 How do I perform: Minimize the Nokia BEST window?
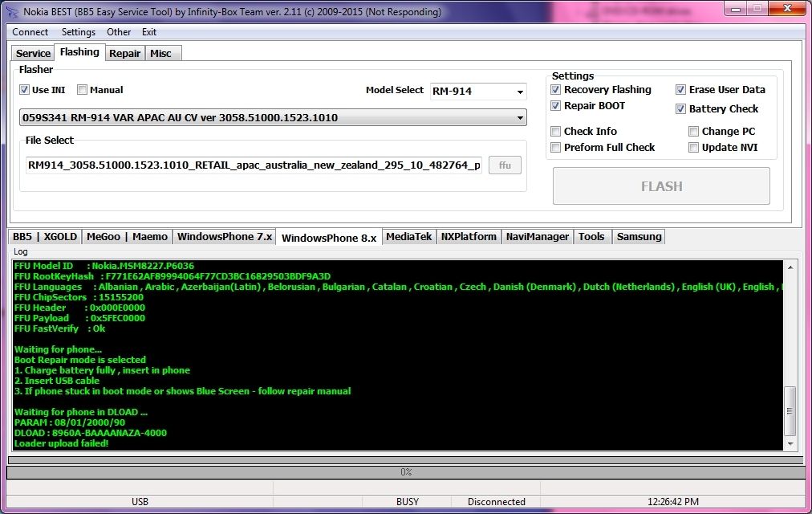735,9
